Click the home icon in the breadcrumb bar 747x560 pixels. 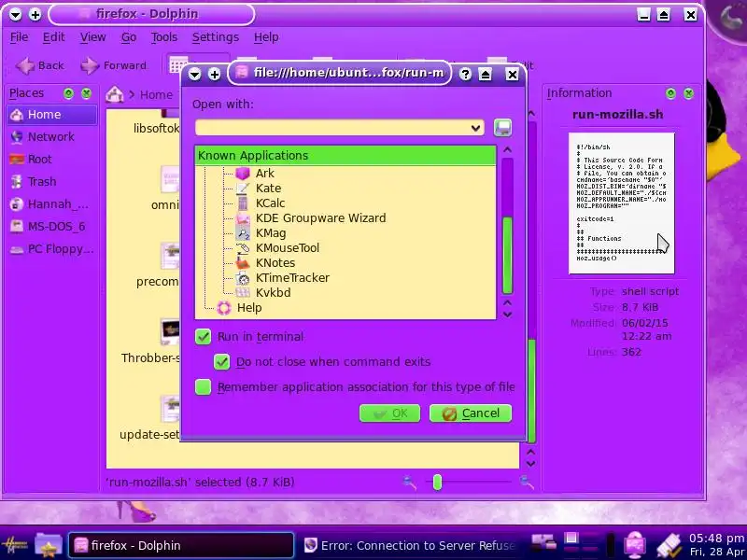tap(114, 94)
